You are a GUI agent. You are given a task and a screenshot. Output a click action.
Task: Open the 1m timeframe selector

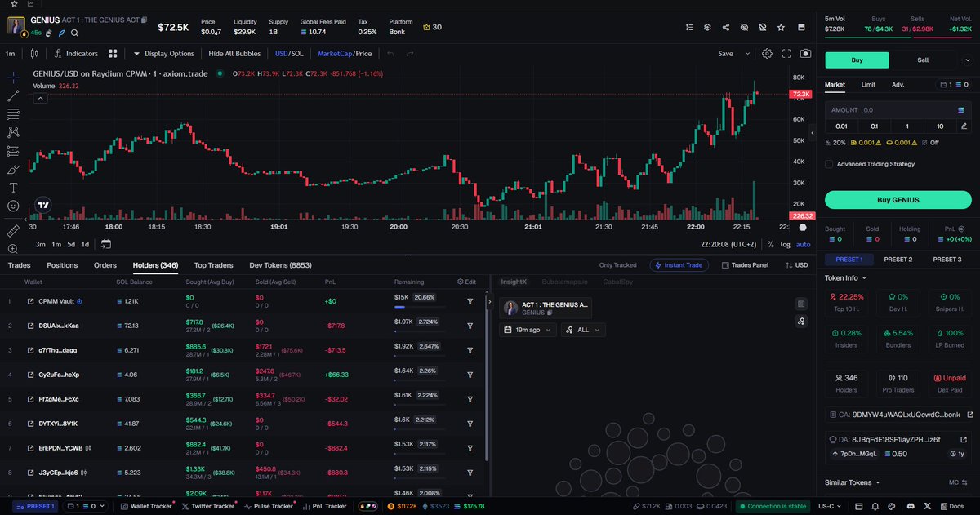[x=11, y=54]
